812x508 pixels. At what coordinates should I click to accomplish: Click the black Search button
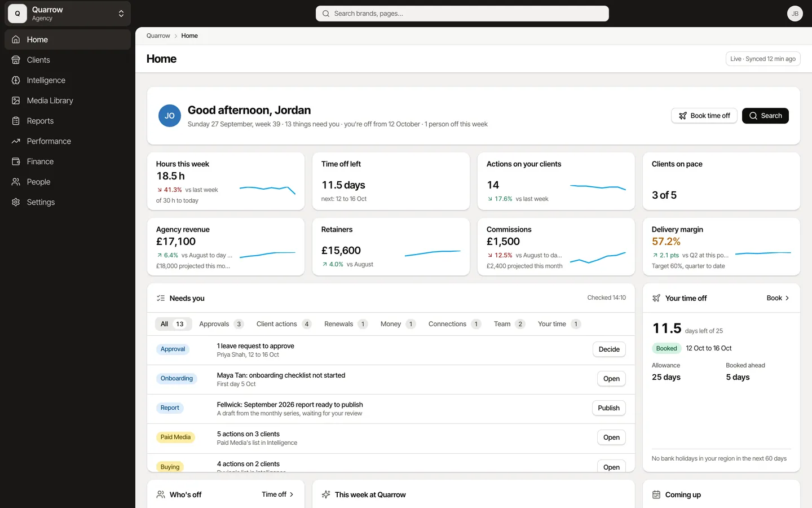click(x=765, y=116)
